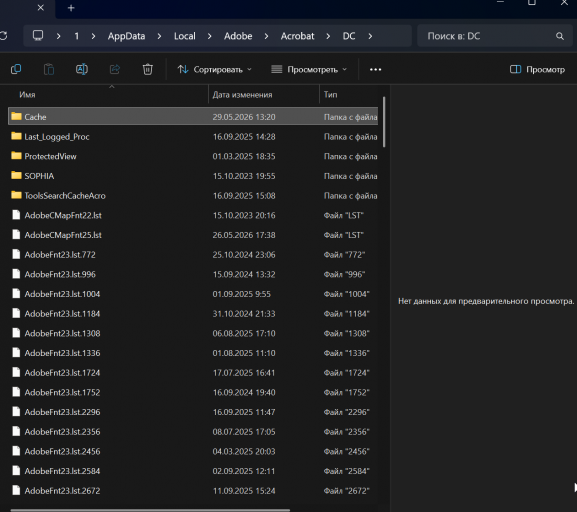Click file icon of AdobeFnt23.lst.1724

(x=16, y=372)
